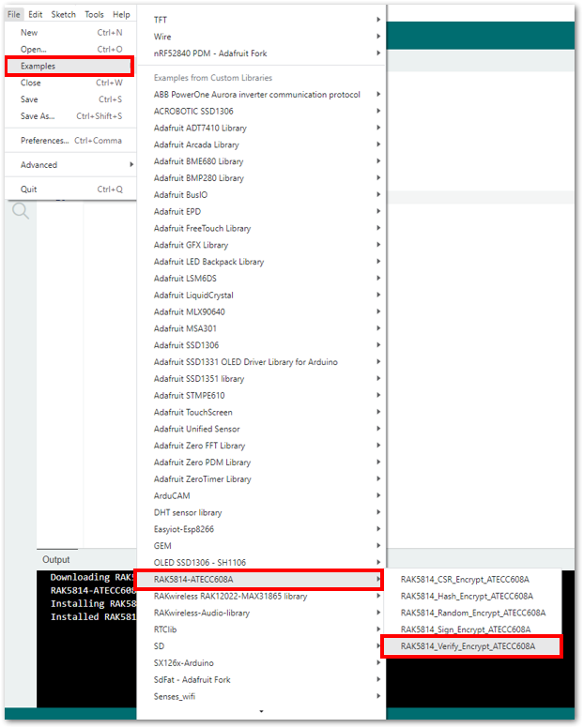Expand Adafruit STMPE610 examples
583x728 pixels.
262,395
